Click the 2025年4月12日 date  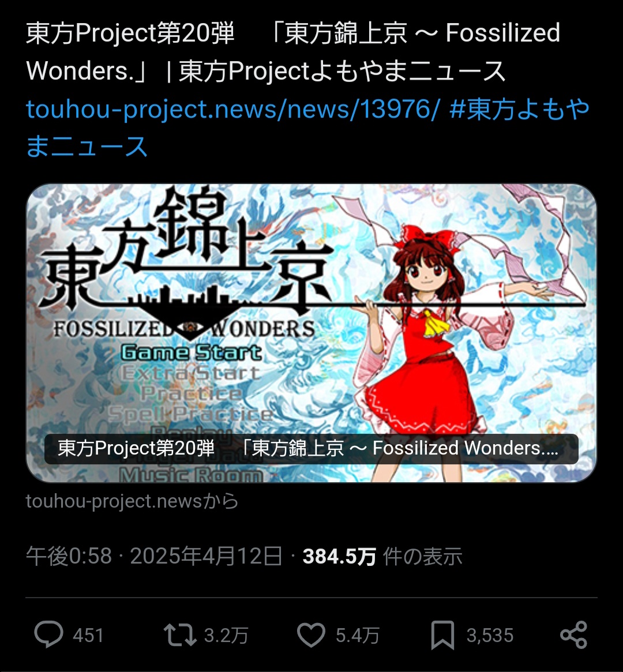point(206,556)
